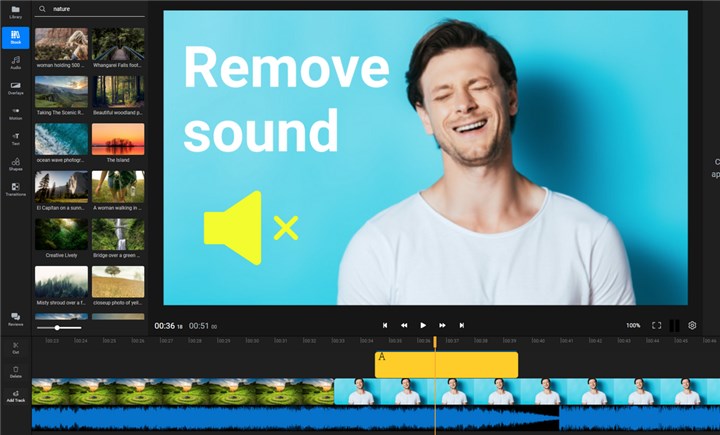720x435 pixels.
Task: Open the Library panel
Action: 16,12
